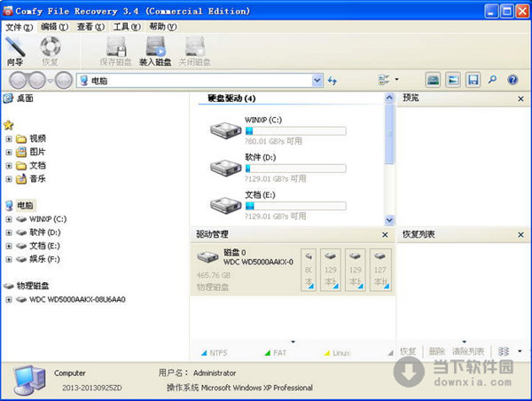Click the WINXP (C:) usage bar
Viewport: 532px width, 401px height.
click(x=295, y=131)
